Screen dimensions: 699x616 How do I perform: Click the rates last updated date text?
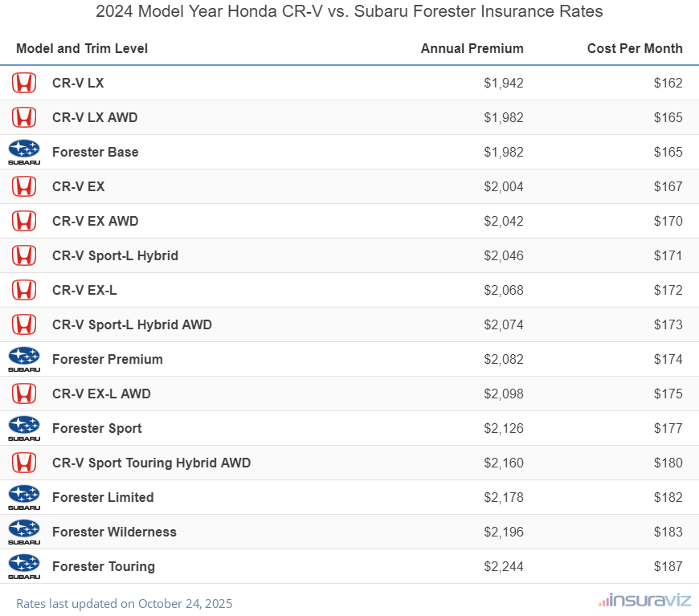pyautogui.click(x=124, y=603)
